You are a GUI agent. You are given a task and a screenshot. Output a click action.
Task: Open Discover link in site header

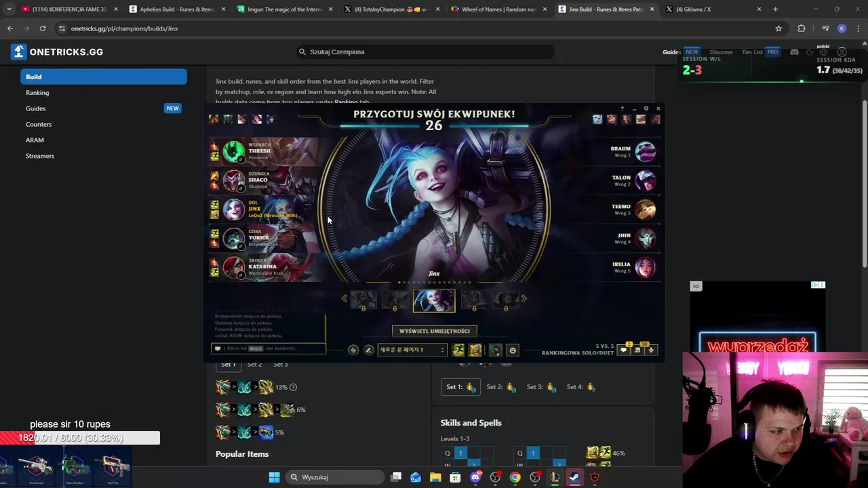721,52
